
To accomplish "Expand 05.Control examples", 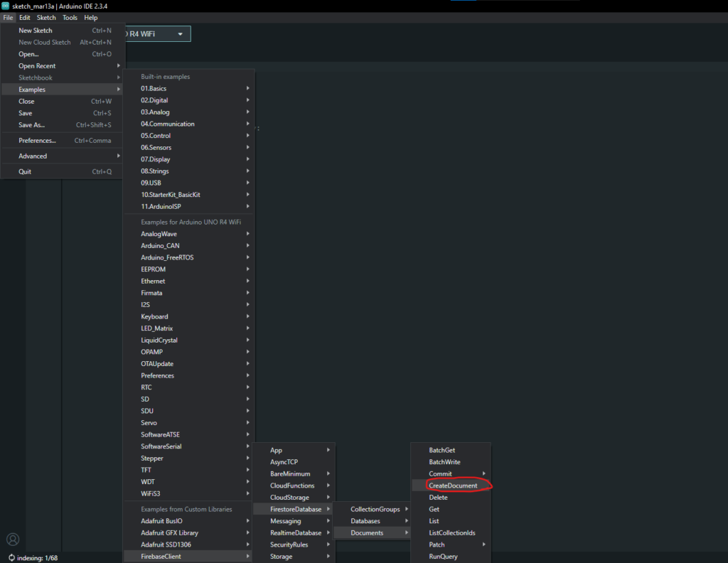I will pyautogui.click(x=189, y=136).
